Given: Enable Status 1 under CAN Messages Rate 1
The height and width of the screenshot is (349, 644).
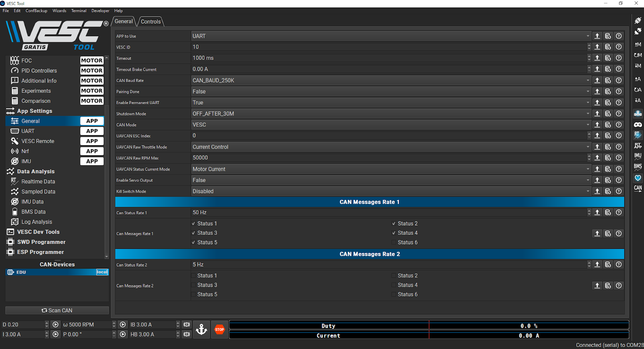Looking at the screenshot, I should pos(204,224).
